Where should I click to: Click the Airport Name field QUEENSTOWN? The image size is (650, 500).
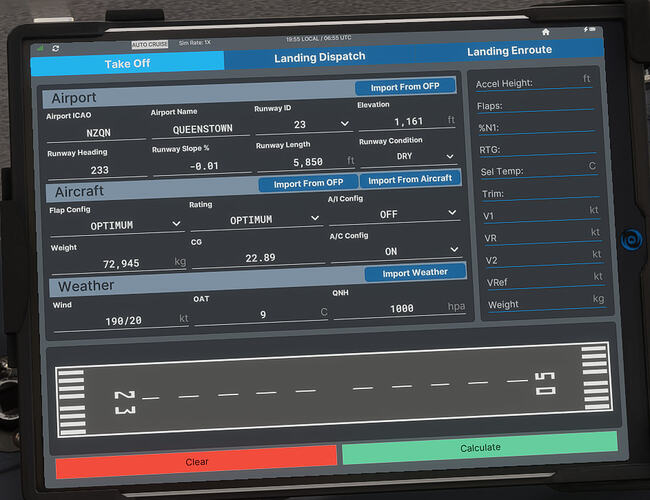click(201, 129)
